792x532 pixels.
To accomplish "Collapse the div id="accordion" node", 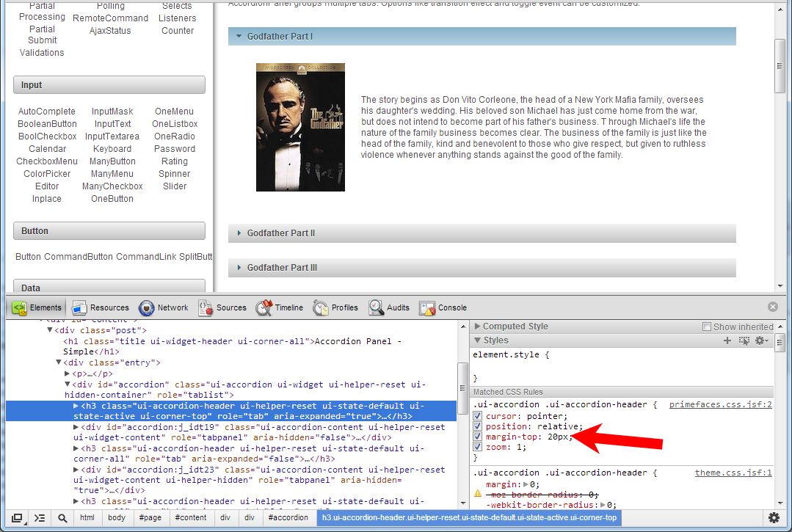I will (68, 384).
